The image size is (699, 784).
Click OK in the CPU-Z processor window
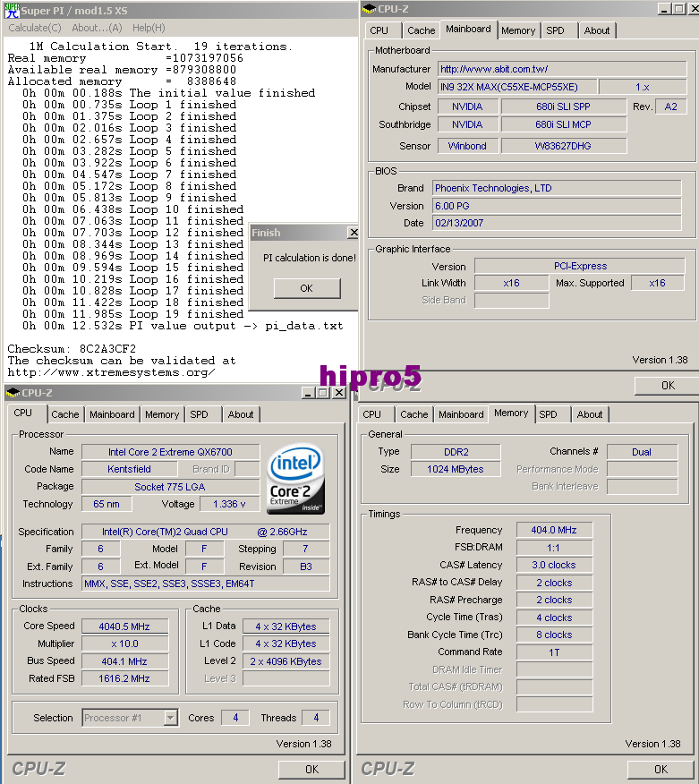tap(311, 770)
